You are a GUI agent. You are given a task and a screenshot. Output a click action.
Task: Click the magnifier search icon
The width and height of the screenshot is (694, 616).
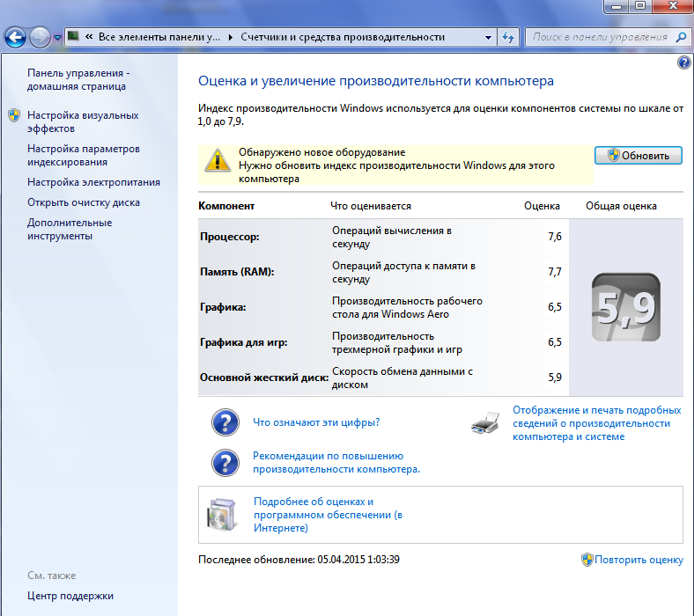point(682,37)
